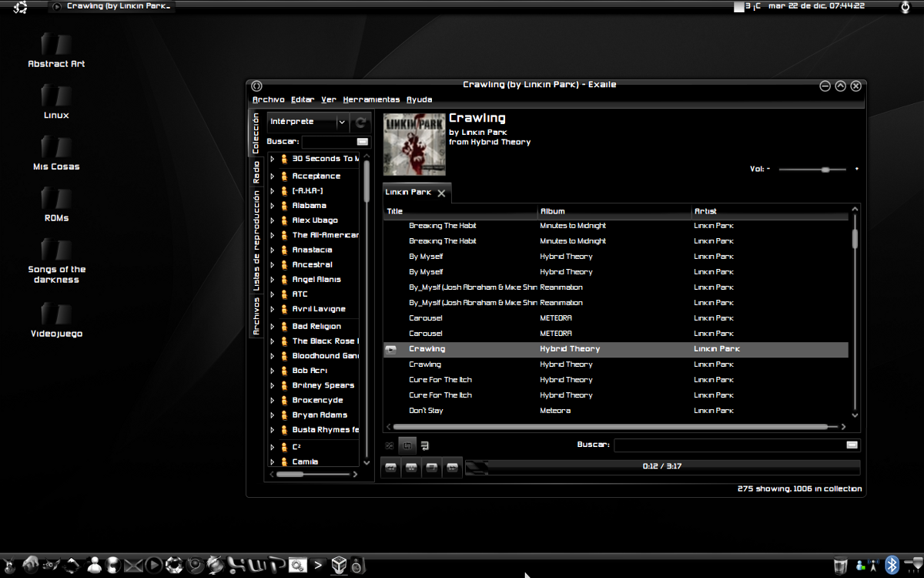Expand the 30 Seconds To Mars artist

pyautogui.click(x=272, y=159)
